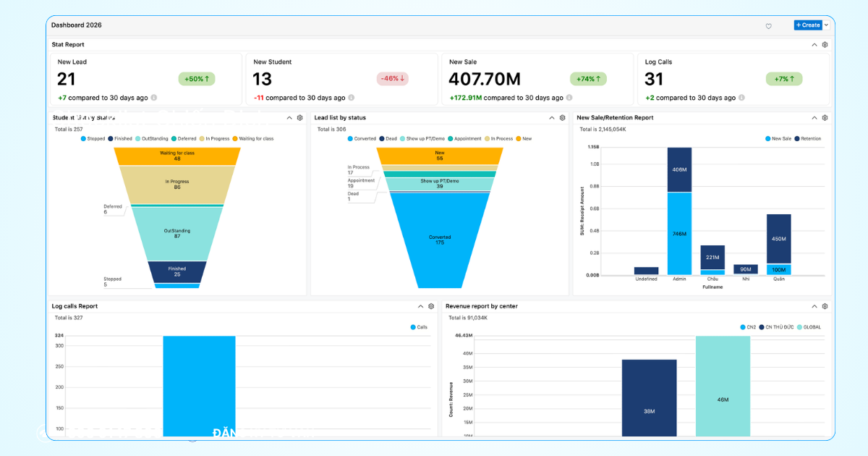Click the +74% badge on New Sale

click(x=588, y=79)
